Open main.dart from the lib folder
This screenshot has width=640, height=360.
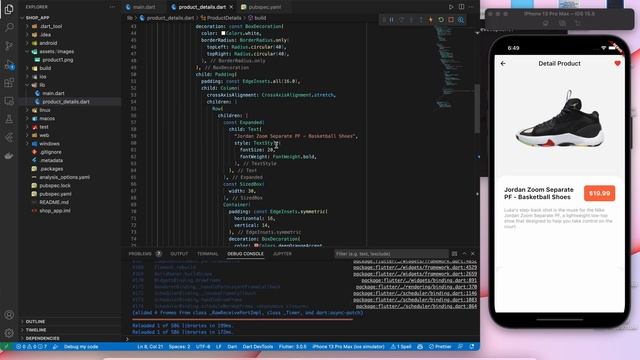(53, 93)
